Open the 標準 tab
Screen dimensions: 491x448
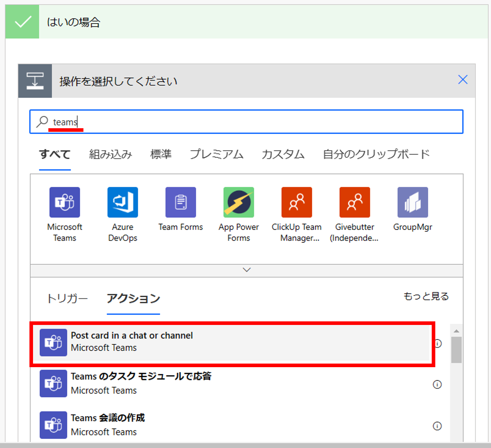161,154
